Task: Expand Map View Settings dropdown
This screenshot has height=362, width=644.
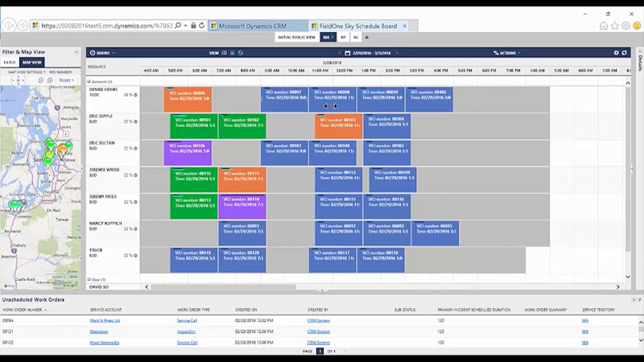Action: [26, 72]
